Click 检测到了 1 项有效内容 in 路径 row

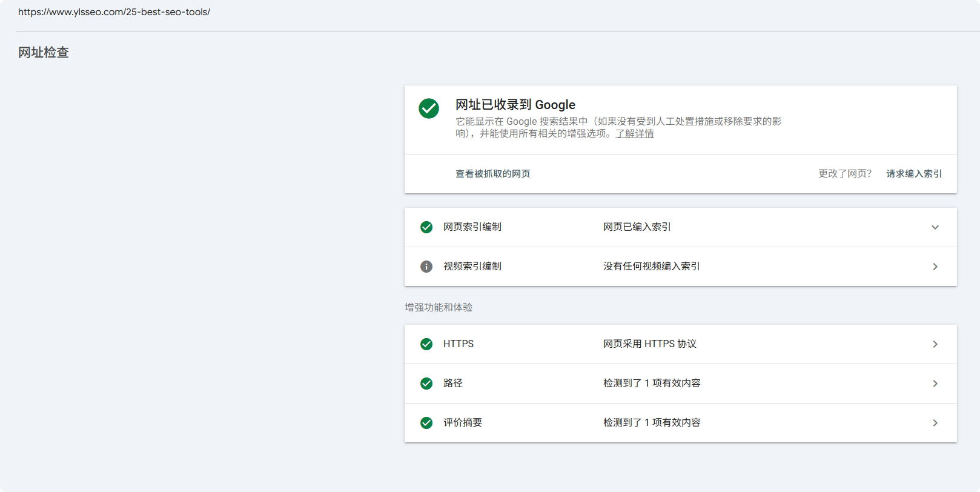(652, 384)
